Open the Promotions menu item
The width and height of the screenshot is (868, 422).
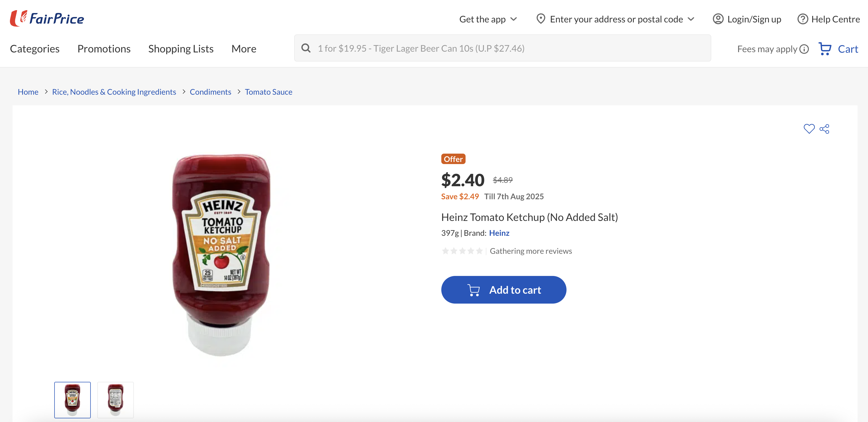click(104, 49)
